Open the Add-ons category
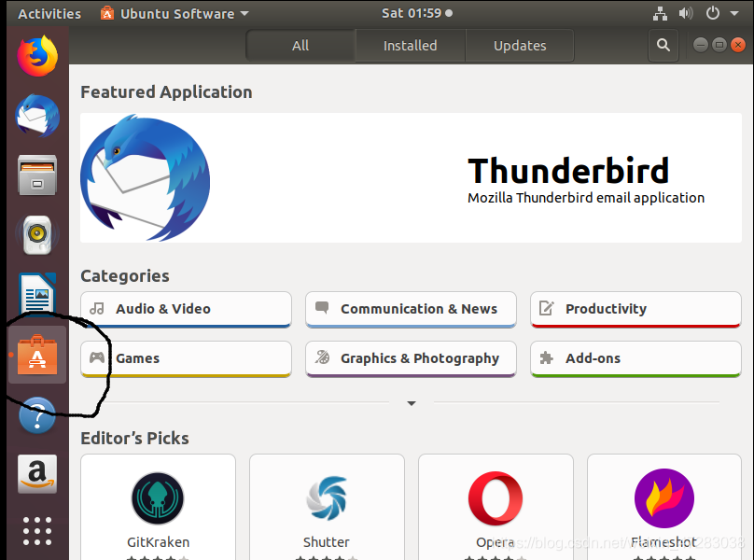 click(635, 359)
